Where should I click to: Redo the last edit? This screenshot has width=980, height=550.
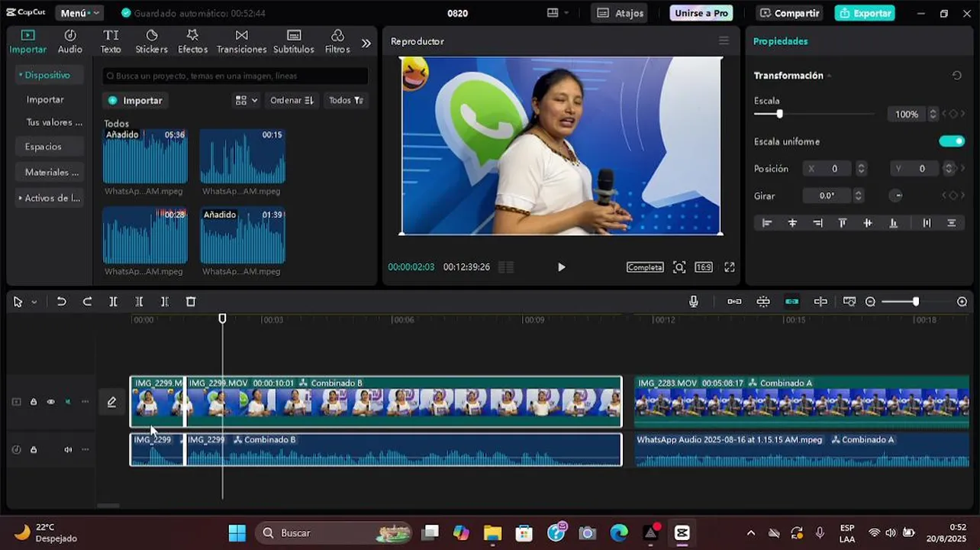pyautogui.click(x=87, y=302)
